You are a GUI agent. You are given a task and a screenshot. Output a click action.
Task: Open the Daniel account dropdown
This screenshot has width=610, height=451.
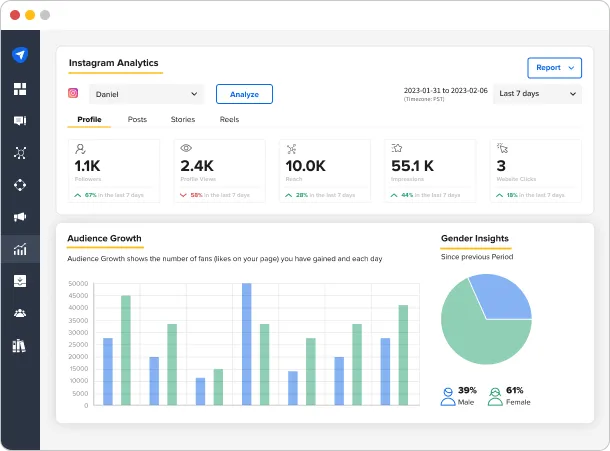146,94
